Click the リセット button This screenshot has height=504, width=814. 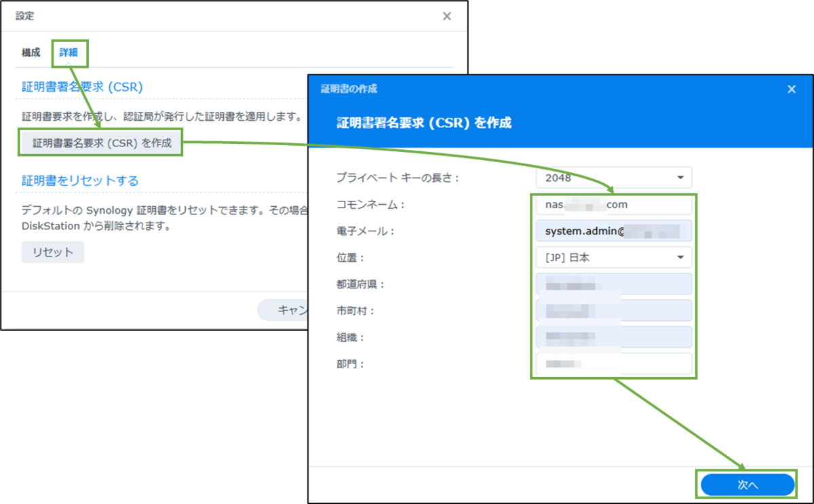tap(53, 252)
